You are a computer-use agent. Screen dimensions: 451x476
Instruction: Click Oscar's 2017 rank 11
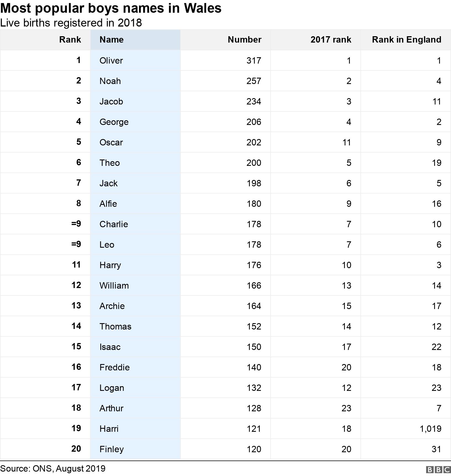tap(347, 142)
